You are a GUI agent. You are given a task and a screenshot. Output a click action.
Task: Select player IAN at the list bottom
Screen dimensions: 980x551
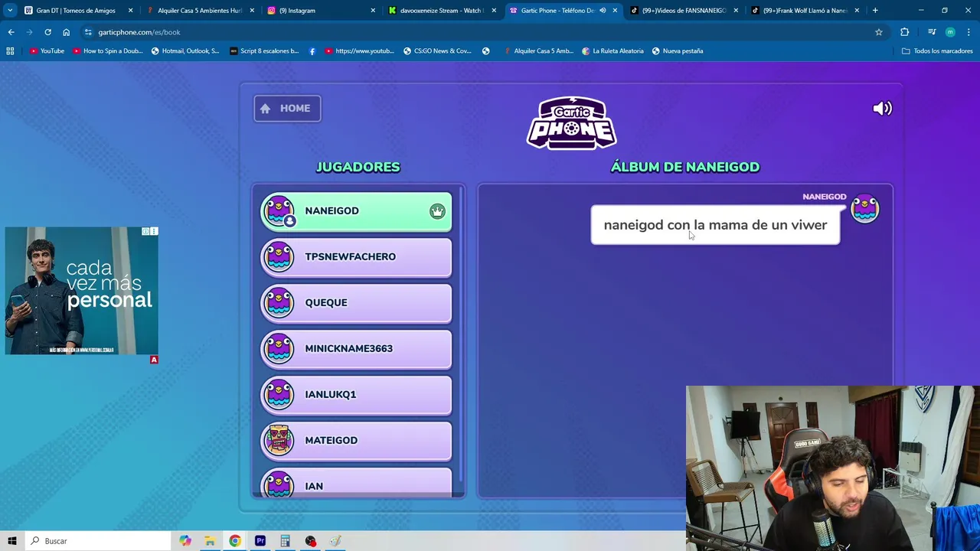(356, 484)
